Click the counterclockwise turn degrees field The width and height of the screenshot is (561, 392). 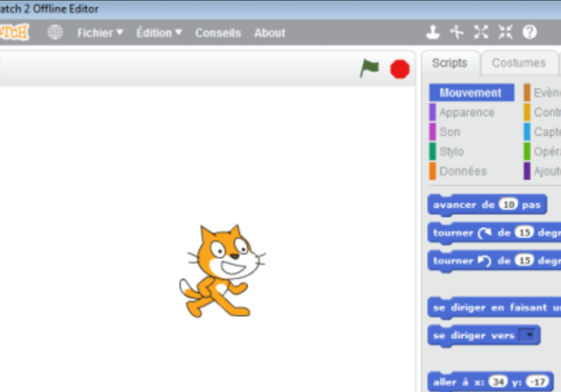click(x=525, y=261)
